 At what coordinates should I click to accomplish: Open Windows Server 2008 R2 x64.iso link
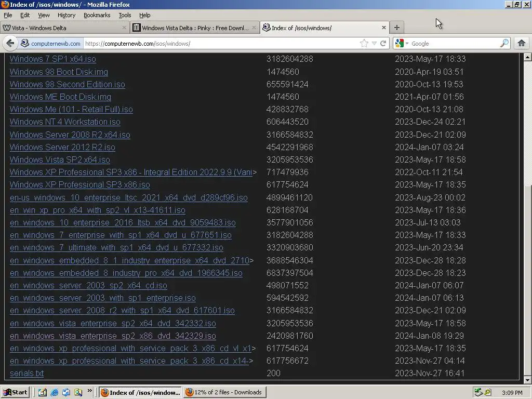[x=70, y=135]
